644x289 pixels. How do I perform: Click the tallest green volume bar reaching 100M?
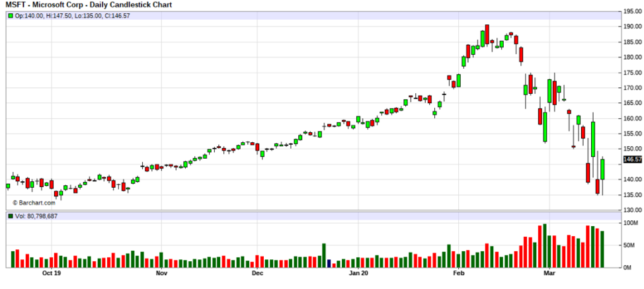coord(545,246)
